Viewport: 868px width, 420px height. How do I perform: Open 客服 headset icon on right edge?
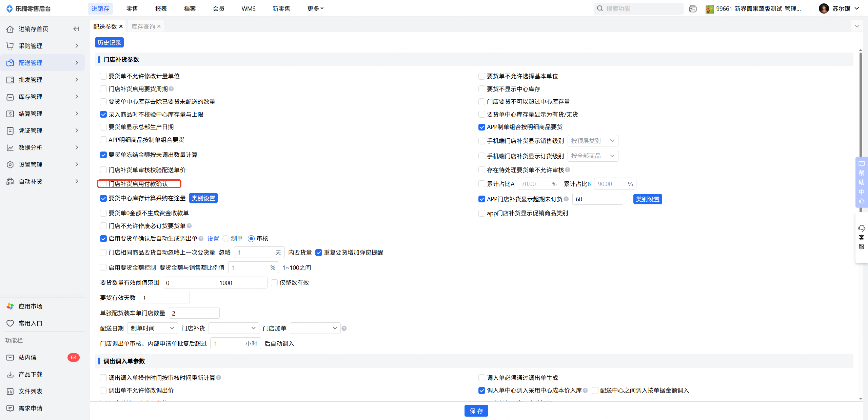(862, 228)
